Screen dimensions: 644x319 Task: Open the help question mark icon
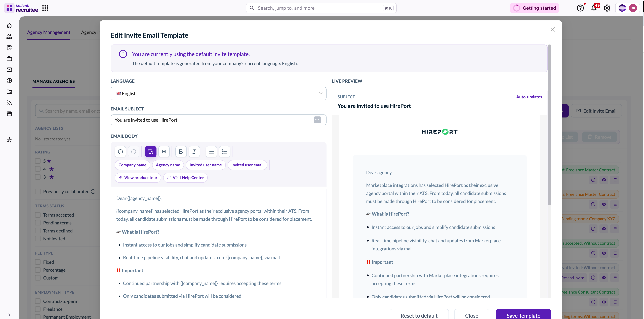coord(580,8)
